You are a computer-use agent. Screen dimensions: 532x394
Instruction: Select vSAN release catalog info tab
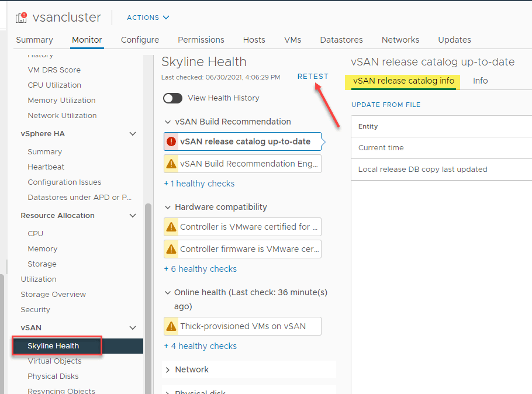[403, 81]
